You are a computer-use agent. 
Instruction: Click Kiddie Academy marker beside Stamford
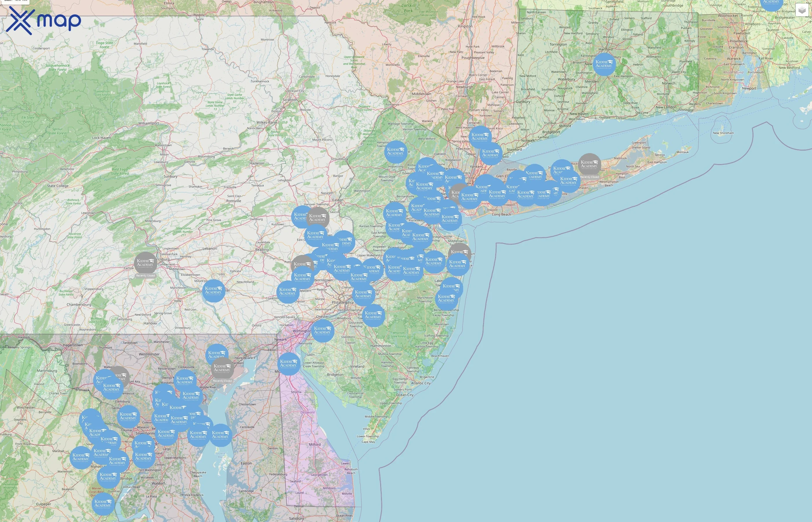491,153
